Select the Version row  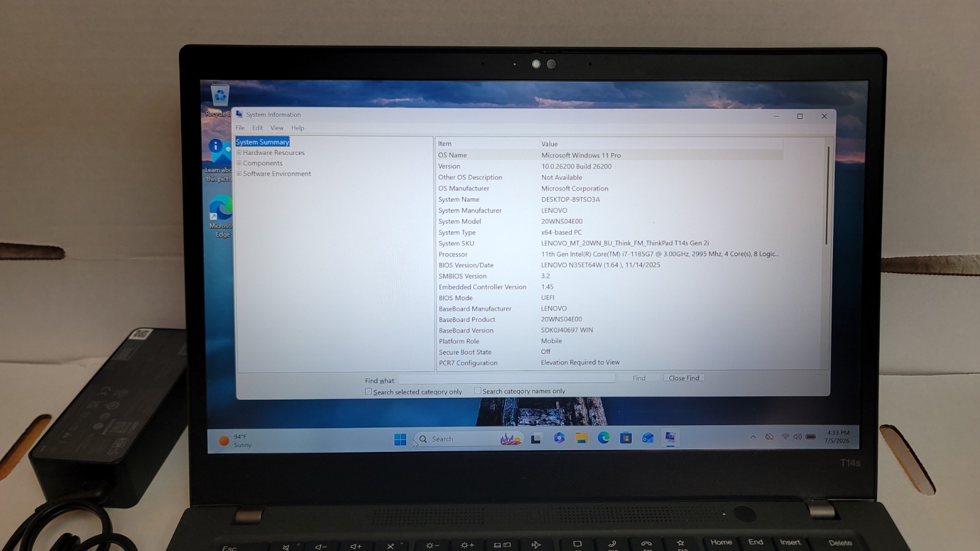point(609,167)
